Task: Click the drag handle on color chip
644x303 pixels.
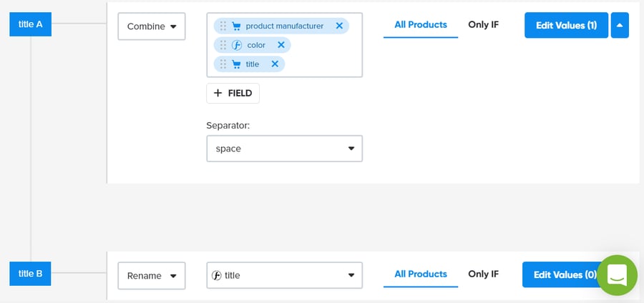Action: click(223, 45)
